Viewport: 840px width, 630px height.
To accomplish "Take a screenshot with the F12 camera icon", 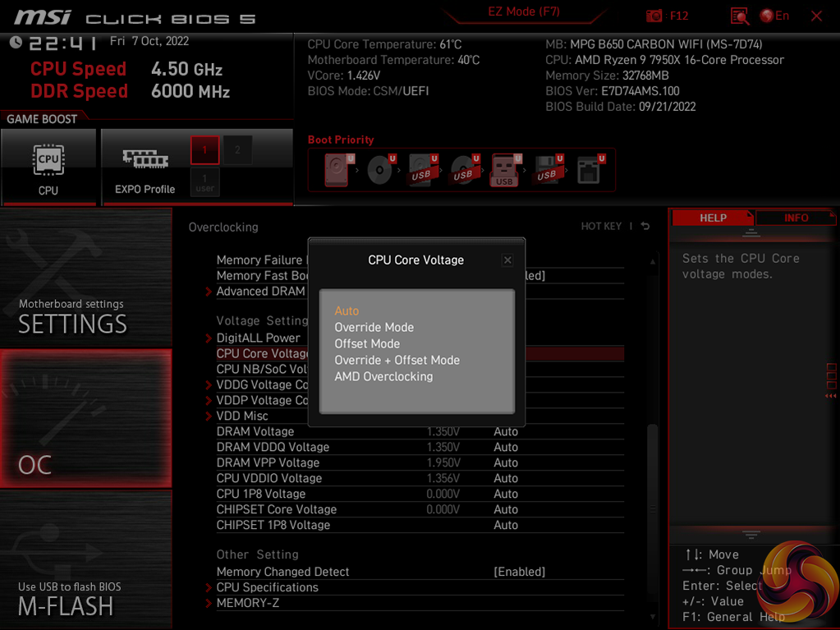I will 654,16.
